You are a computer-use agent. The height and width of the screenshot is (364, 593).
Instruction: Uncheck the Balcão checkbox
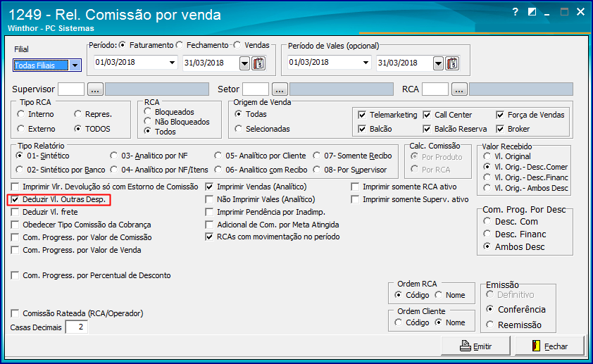(x=362, y=129)
